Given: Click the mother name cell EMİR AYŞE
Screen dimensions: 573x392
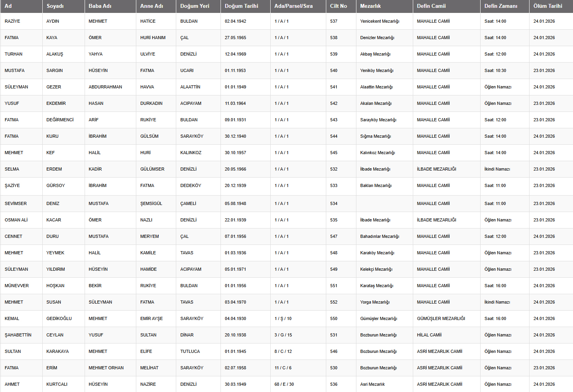Looking at the screenshot, I should 152,318.
